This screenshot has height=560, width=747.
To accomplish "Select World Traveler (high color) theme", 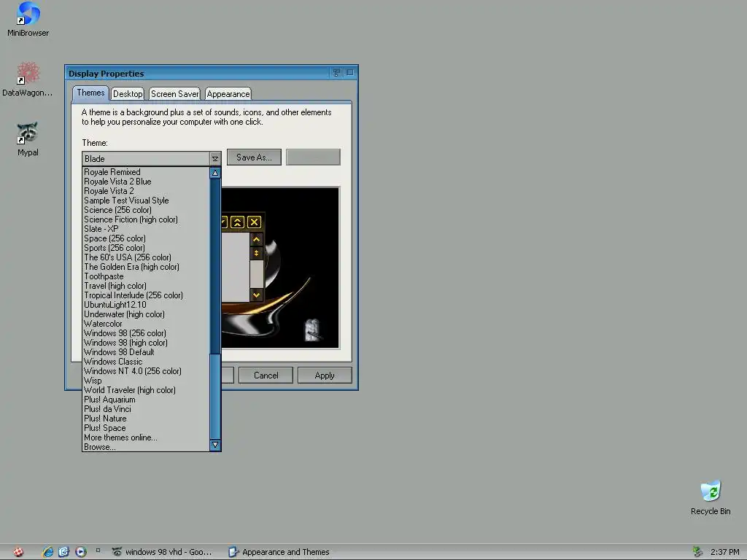I will click(146, 390).
